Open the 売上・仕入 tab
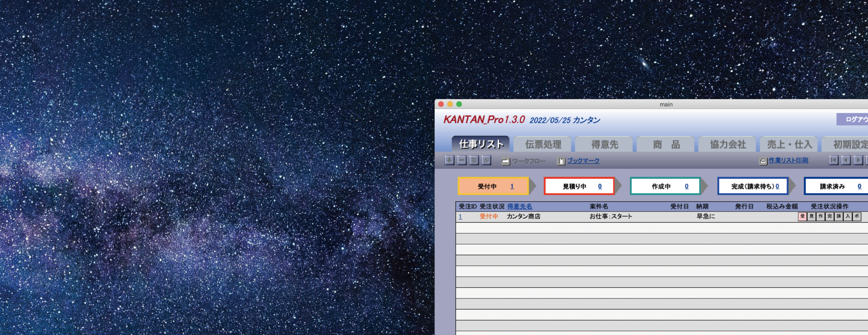Viewport: 868px width, 335px height. tap(789, 144)
